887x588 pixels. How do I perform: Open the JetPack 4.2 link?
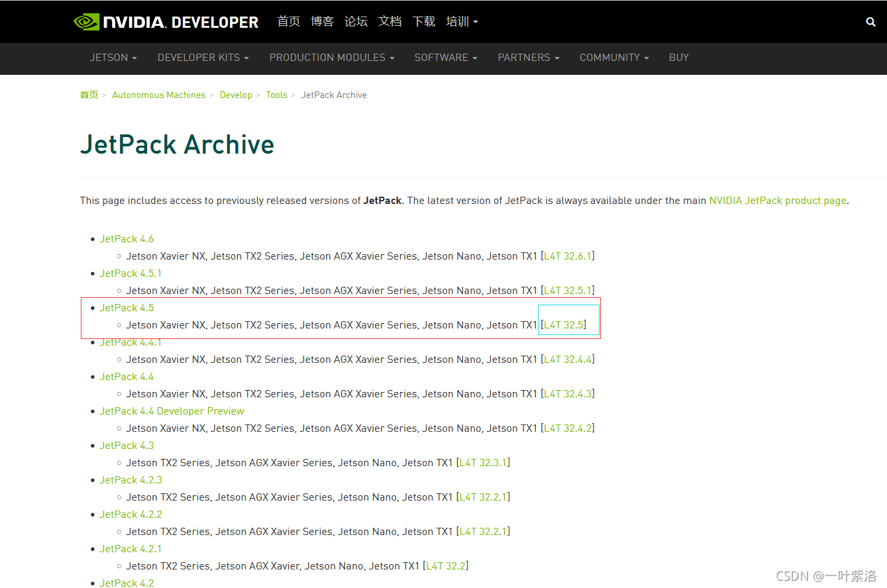click(x=127, y=583)
